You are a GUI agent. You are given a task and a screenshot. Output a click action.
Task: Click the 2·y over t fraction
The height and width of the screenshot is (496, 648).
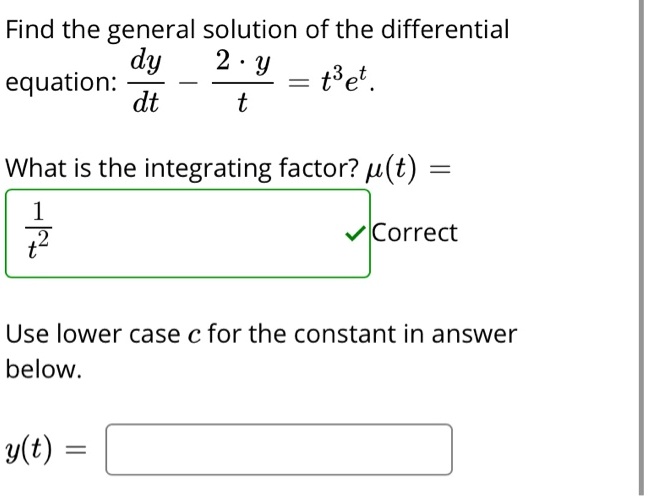[243, 82]
